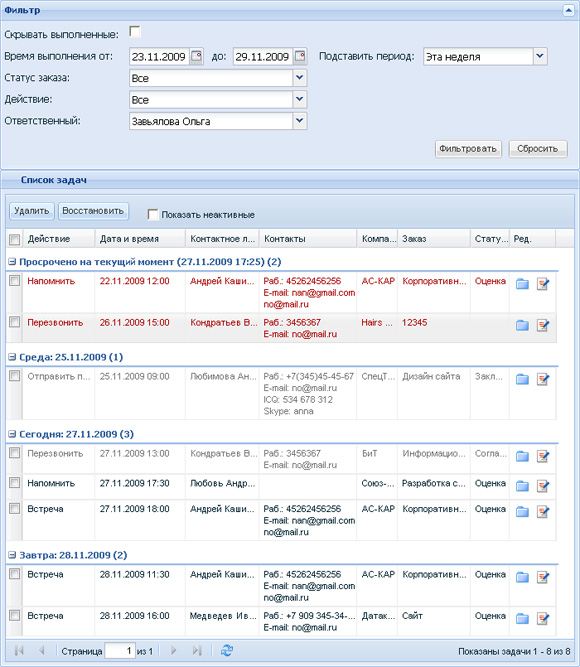Image resolution: width=580 pixels, height=667 pixels.
Task: Open the Ответственный dropdown with Завьялова Ольга
Action: pos(300,121)
